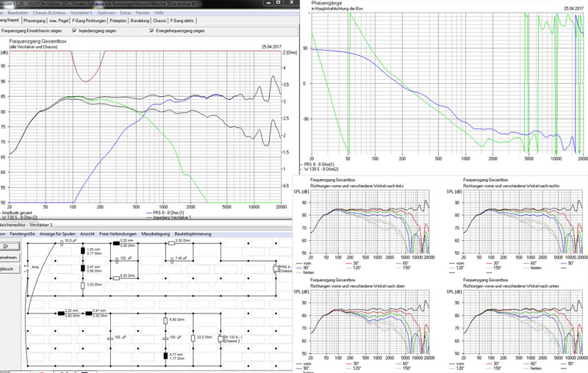
Task: Select the FRS 8 chassis speaker symbol
Action: [278, 268]
